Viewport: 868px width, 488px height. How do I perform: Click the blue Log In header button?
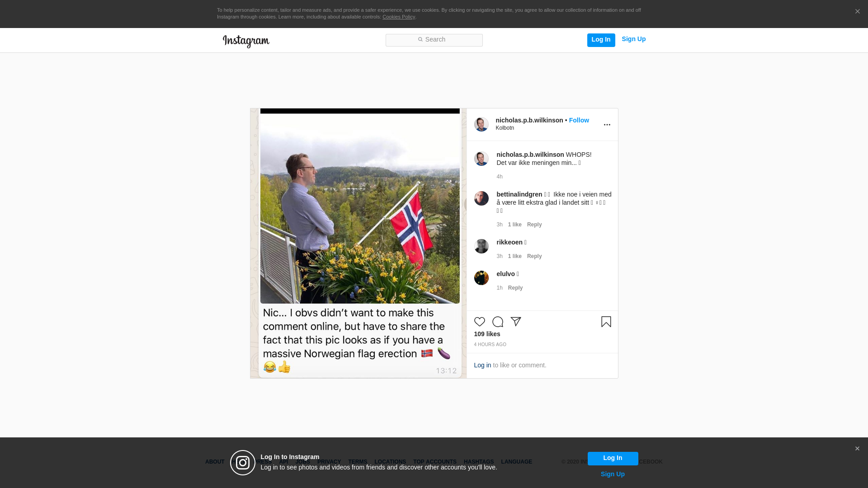click(601, 40)
